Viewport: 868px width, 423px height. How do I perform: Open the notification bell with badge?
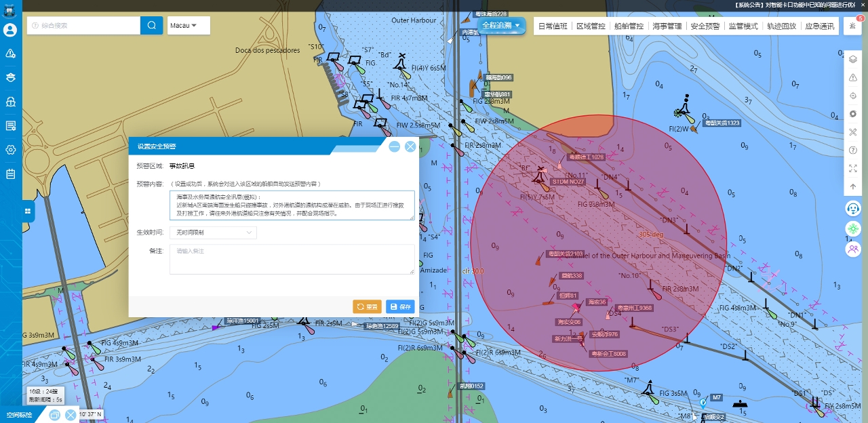pyautogui.click(x=852, y=26)
